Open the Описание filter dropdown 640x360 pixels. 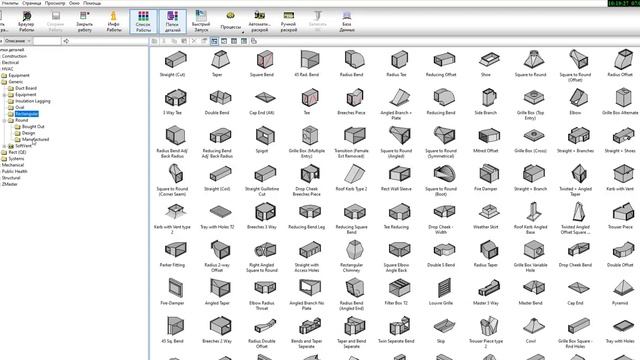(x=17, y=41)
